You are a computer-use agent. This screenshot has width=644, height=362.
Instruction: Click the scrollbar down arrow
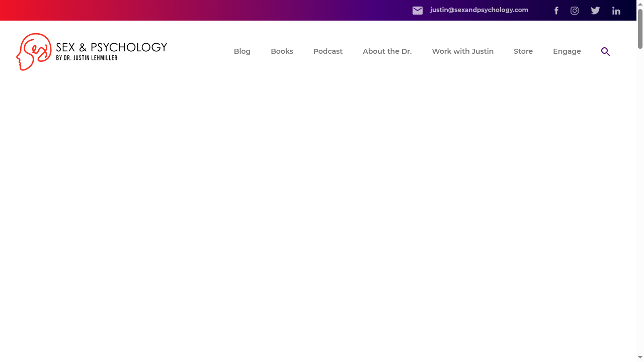point(640,357)
